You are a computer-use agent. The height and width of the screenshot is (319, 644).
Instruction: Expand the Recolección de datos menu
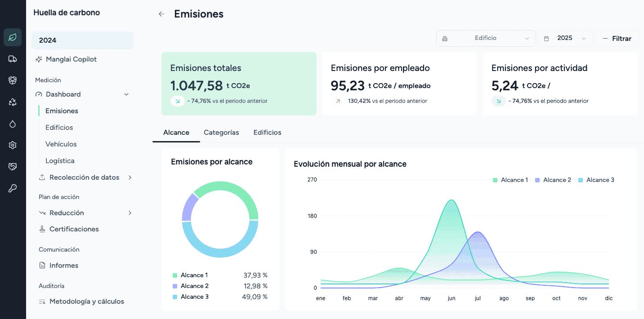click(x=85, y=177)
